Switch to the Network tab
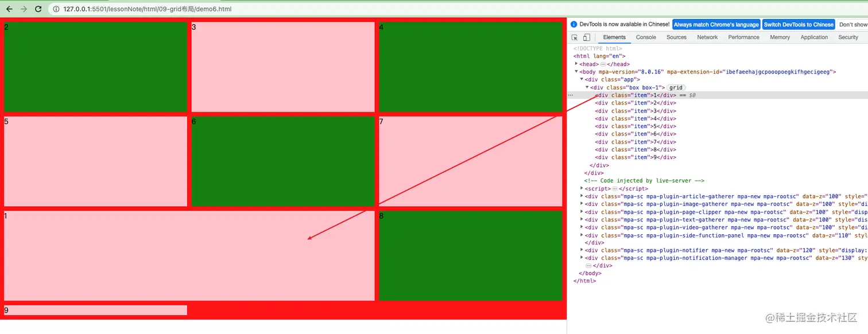The image size is (868, 334). 707,37
